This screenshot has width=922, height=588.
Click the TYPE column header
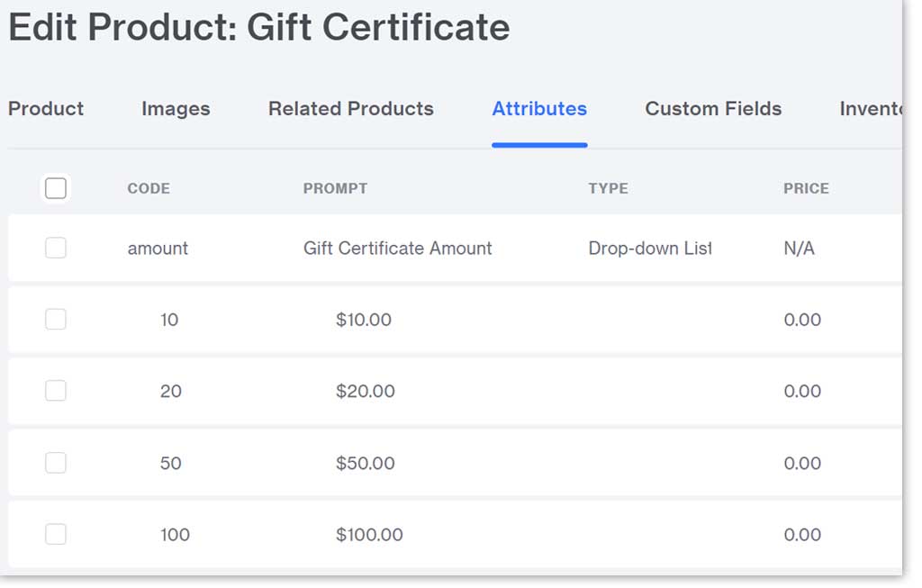pos(608,188)
